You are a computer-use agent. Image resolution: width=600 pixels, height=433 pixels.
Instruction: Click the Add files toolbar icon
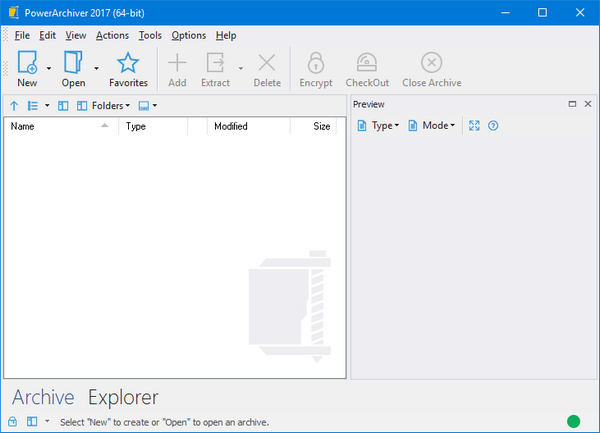(177, 63)
